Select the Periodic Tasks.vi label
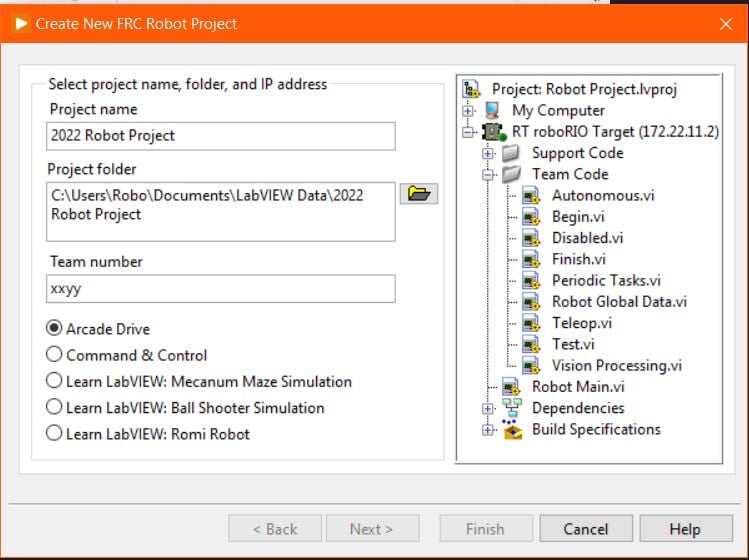The width and height of the screenshot is (749, 560). point(606,280)
